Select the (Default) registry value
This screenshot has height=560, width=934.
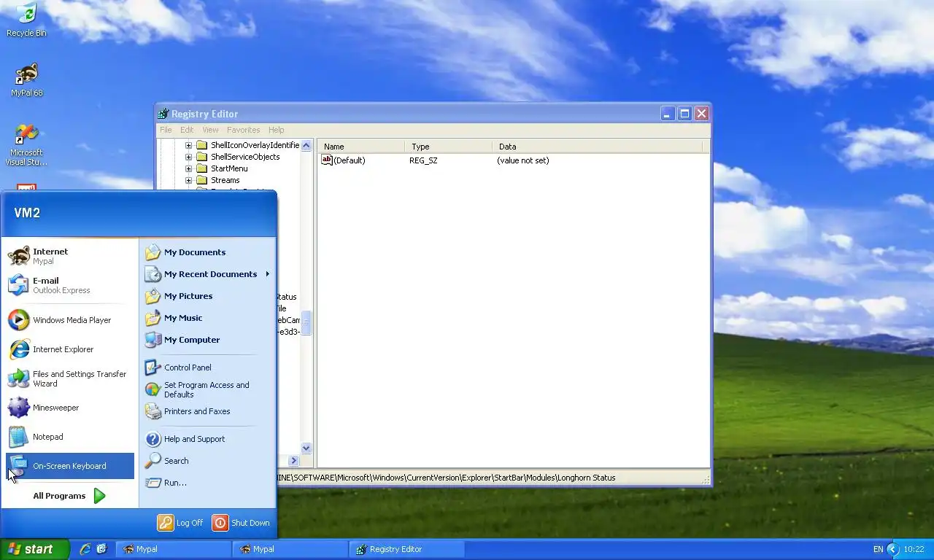tap(344, 160)
